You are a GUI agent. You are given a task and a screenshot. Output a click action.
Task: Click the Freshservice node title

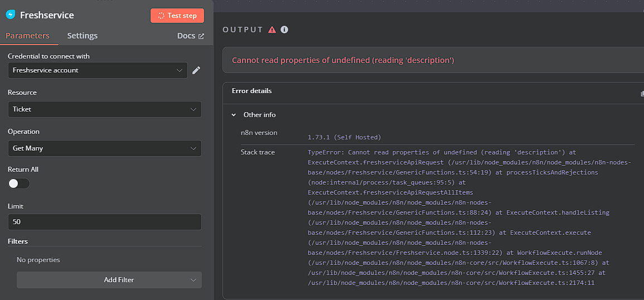pyautogui.click(x=47, y=15)
